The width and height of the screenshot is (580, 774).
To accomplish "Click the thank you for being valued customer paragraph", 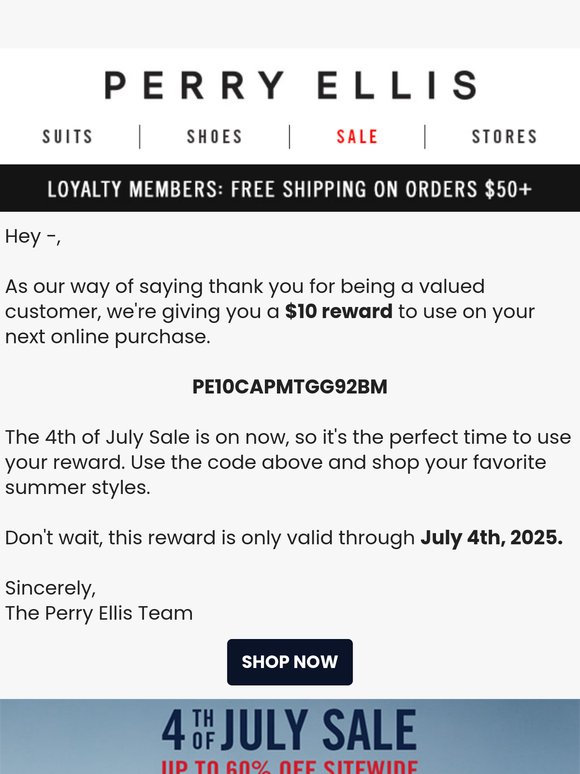I will 270,311.
